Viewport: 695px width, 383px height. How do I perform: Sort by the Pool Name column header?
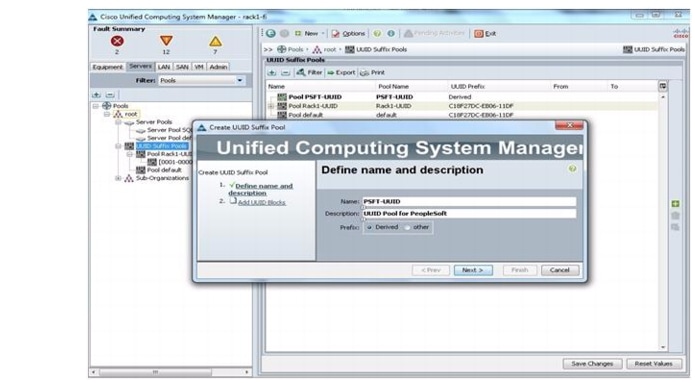(x=393, y=86)
